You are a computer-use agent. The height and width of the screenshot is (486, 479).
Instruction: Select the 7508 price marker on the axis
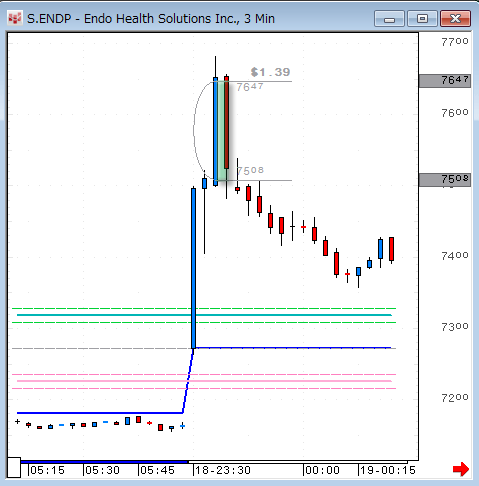(445, 180)
